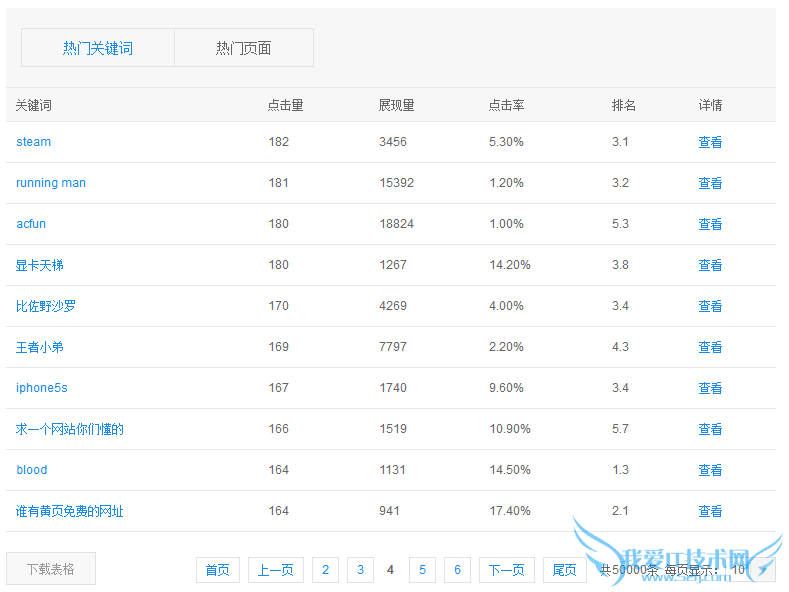This screenshot has width=789, height=592.
Task: Open the acfun keyword link
Action: coord(31,224)
